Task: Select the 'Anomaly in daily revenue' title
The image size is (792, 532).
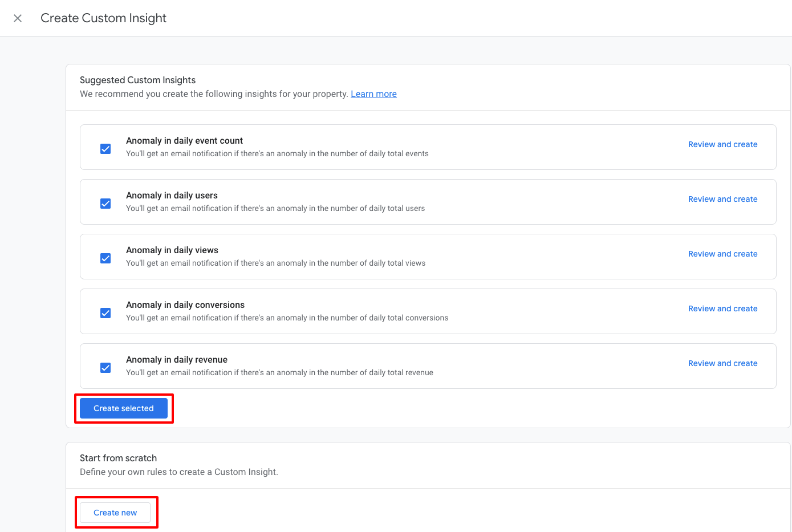Action: pyautogui.click(x=177, y=360)
